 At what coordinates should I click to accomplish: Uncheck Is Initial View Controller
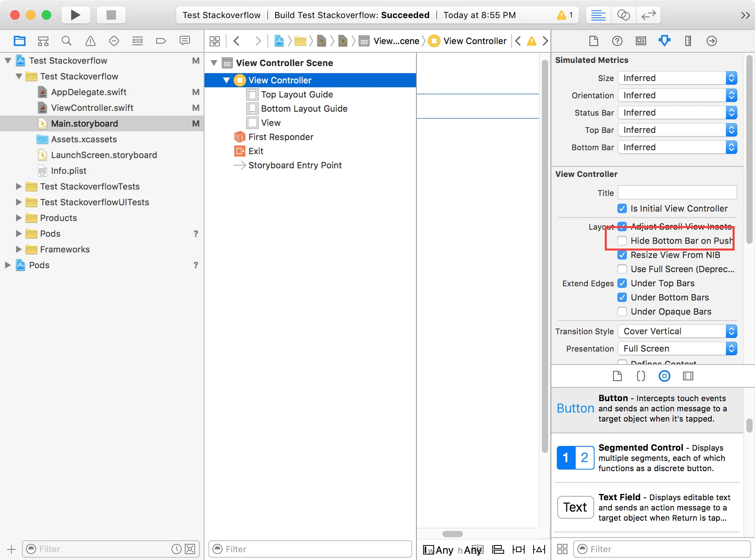coord(622,208)
